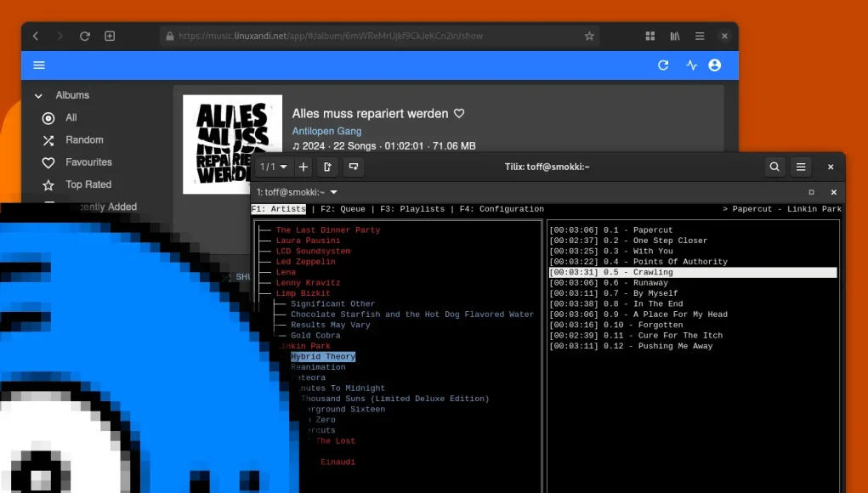Open the 1/1 session switcher dropdown
The height and width of the screenshot is (493, 868).
click(x=274, y=167)
